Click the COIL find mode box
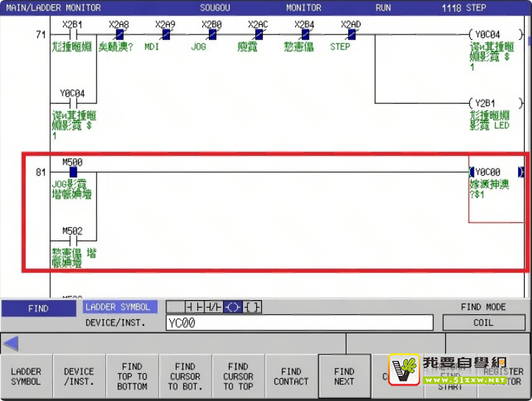This screenshot has height=401, width=532. point(483,323)
